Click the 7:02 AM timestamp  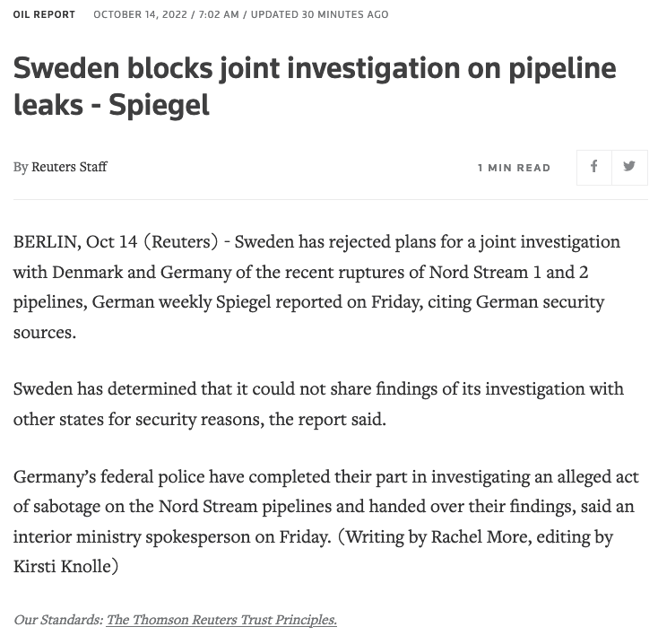pyautogui.click(x=219, y=14)
